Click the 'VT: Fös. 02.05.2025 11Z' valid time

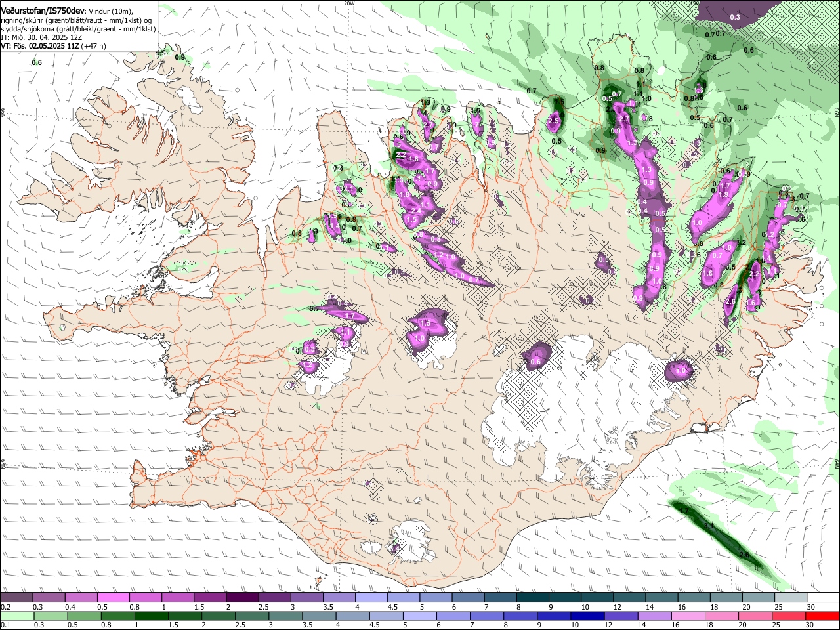39,46
